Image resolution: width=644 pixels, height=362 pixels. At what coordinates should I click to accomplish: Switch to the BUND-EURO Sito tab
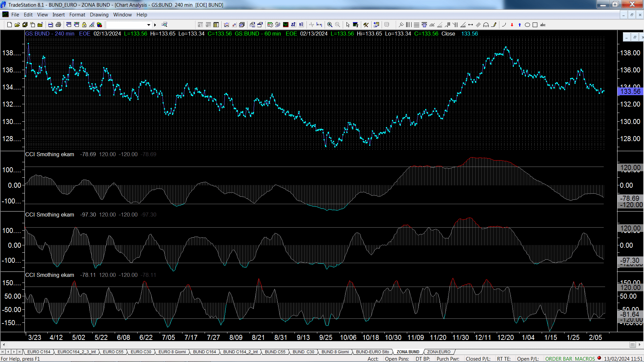point(372,352)
